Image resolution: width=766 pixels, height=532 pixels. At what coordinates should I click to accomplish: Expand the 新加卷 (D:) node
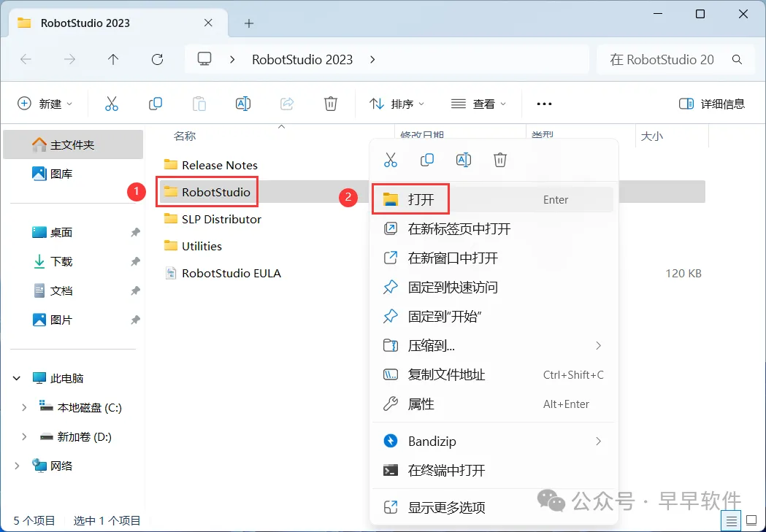[x=23, y=437]
